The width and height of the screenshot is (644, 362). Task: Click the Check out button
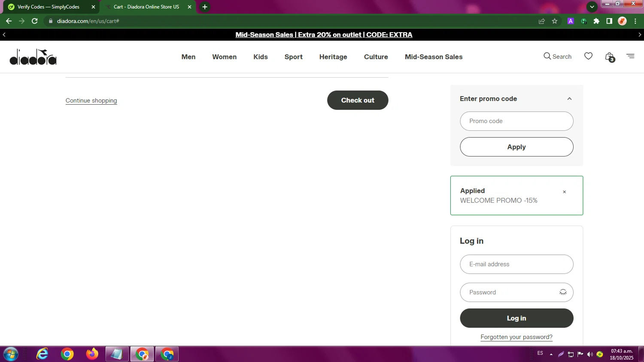(x=358, y=100)
